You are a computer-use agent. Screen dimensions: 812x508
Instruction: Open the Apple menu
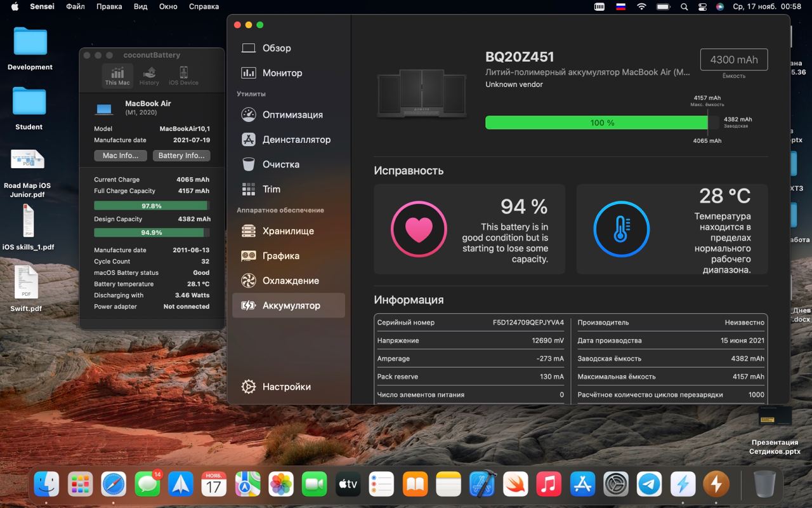15,6
